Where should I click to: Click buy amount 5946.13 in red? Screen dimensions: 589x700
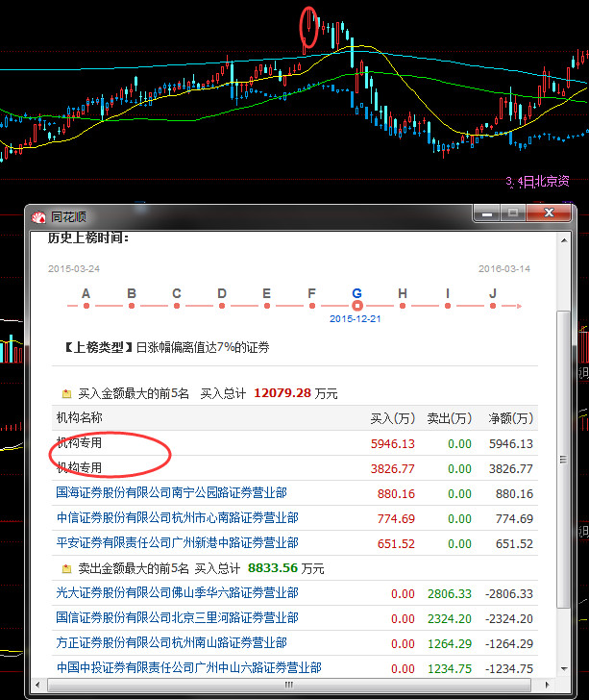coord(393,444)
